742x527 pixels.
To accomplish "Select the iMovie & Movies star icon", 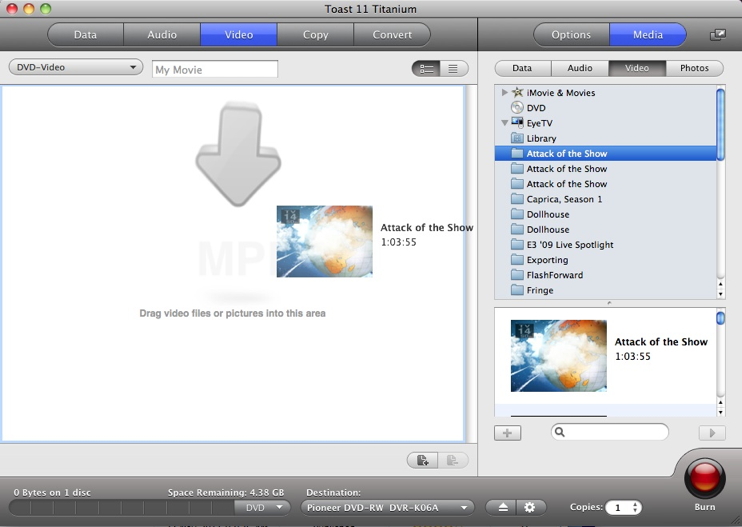I will tap(518, 92).
